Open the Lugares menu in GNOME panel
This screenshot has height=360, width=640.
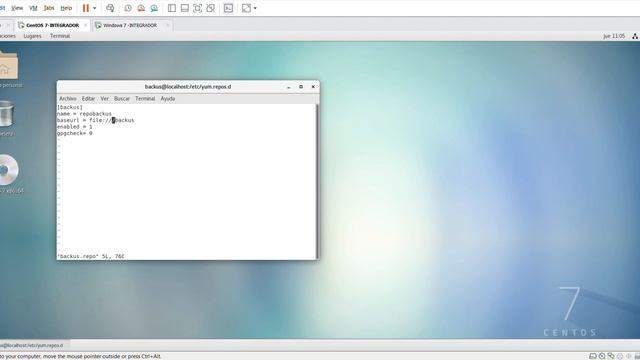32,36
